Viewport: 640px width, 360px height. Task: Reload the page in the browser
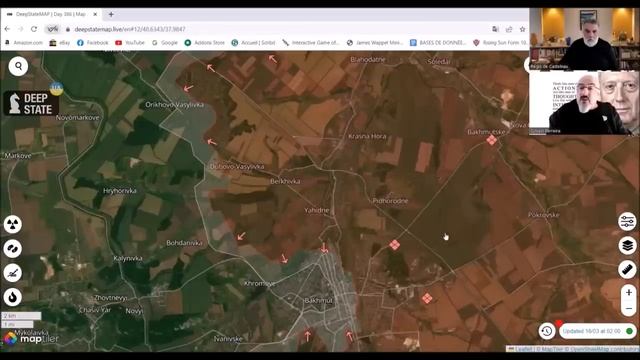34,29
